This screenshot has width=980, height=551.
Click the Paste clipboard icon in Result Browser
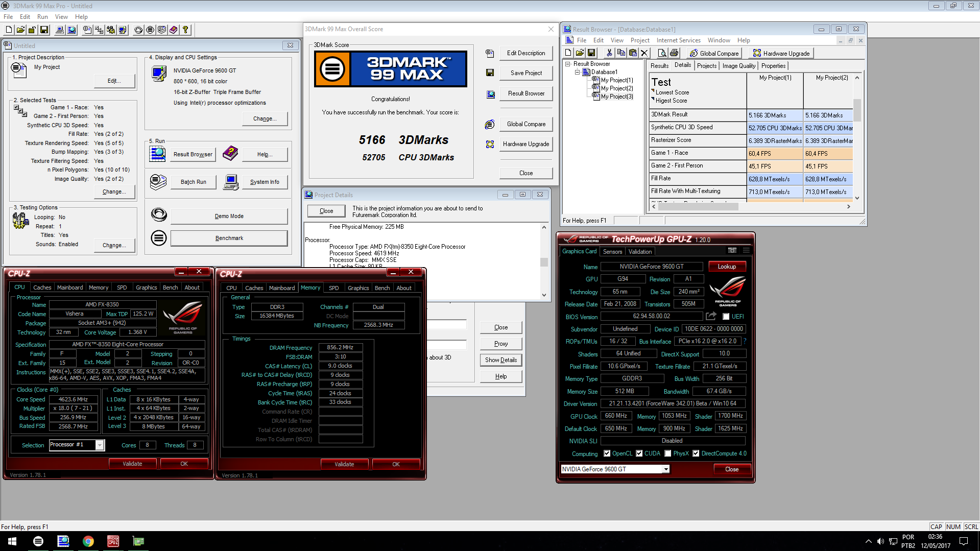(633, 53)
